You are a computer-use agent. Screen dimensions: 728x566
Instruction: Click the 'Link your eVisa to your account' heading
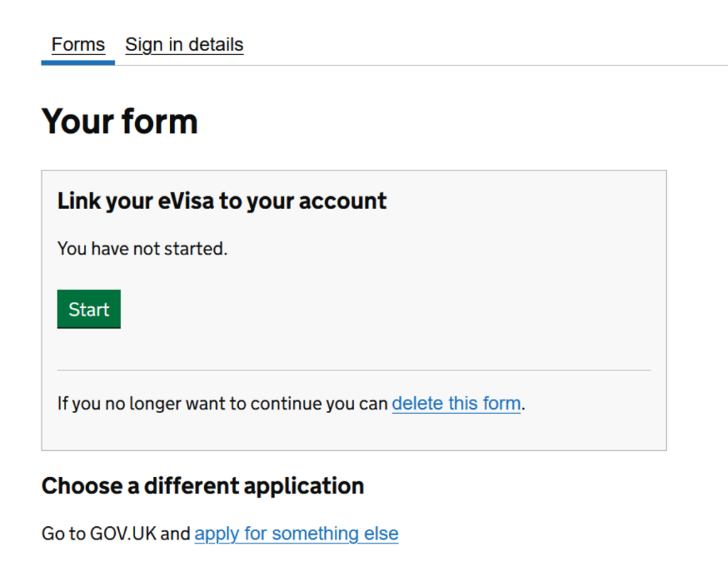pos(222,201)
